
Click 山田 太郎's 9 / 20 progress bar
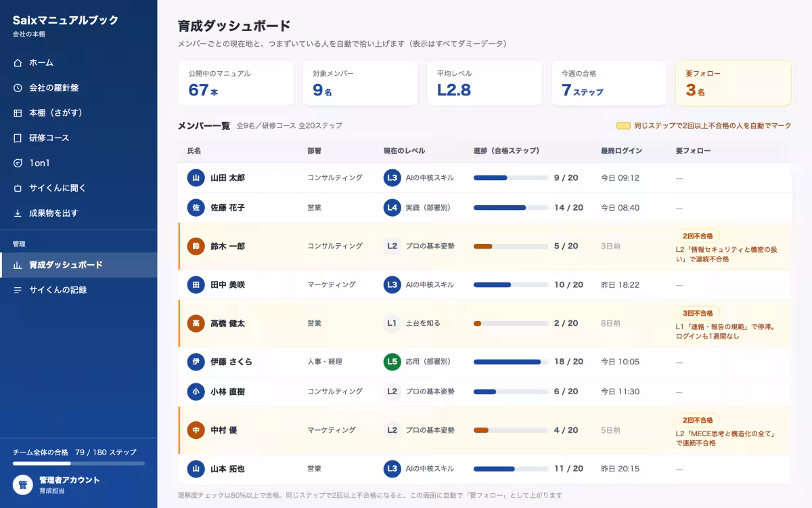pyautogui.click(x=511, y=178)
